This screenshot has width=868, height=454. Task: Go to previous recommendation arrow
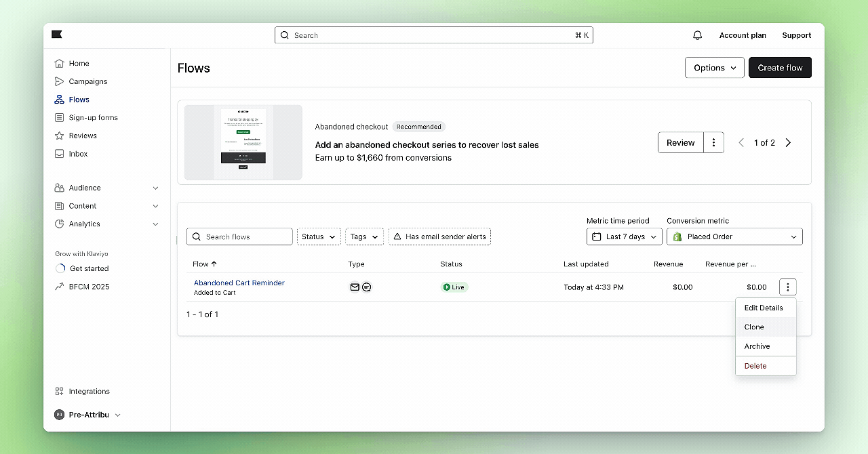[741, 143]
